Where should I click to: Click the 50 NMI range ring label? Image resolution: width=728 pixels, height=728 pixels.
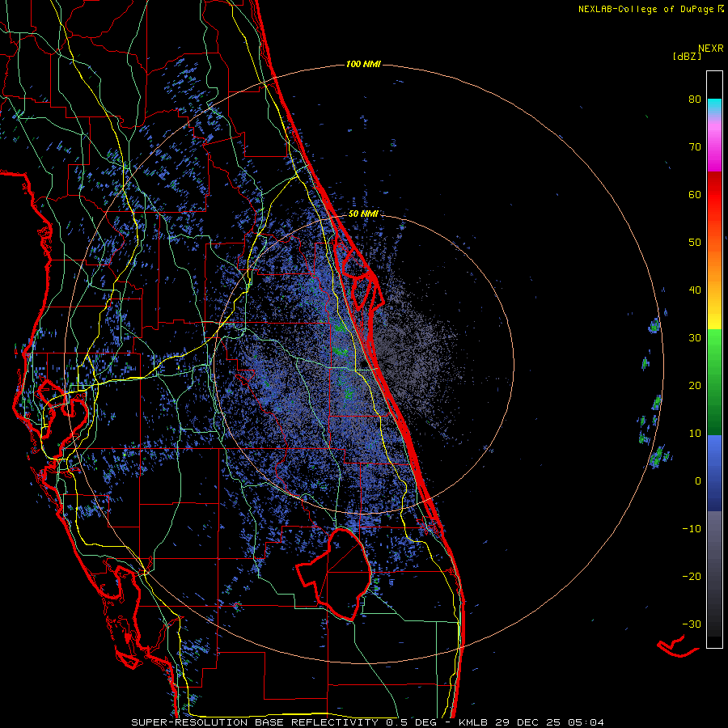[x=363, y=214]
